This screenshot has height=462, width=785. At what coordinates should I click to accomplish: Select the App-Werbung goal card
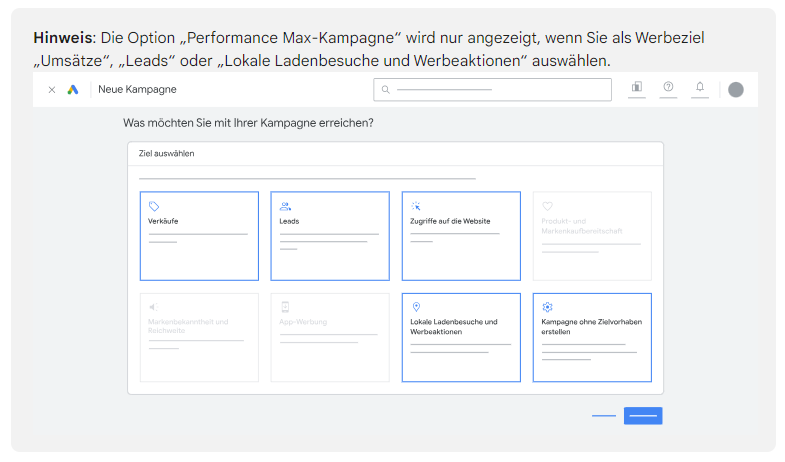point(330,337)
